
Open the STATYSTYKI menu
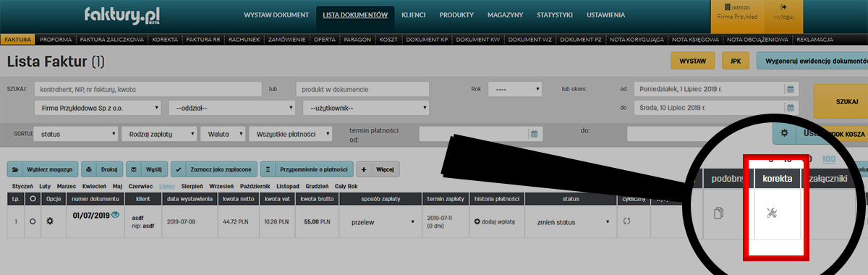coord(555,14)
